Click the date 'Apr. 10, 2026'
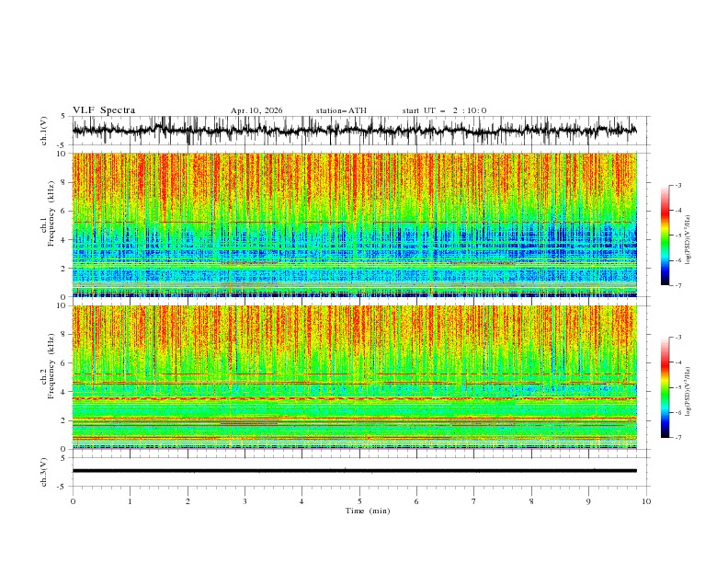728x563 pixels. point(256,110)
